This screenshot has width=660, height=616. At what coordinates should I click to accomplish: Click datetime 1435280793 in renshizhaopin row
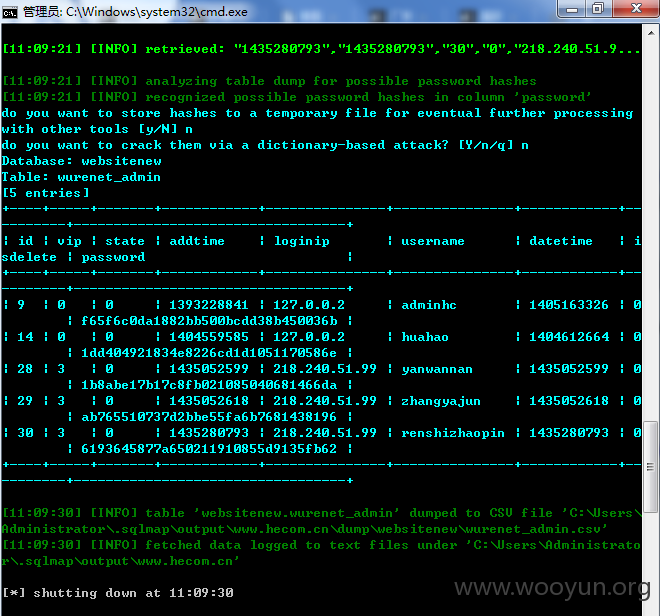[569, 433]
